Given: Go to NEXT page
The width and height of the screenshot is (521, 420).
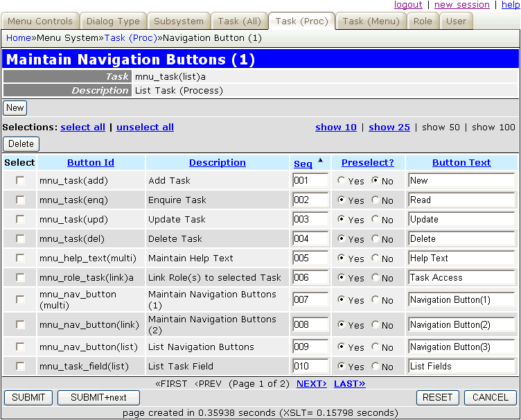Looking at the screenshot, I should coord(312,384).
